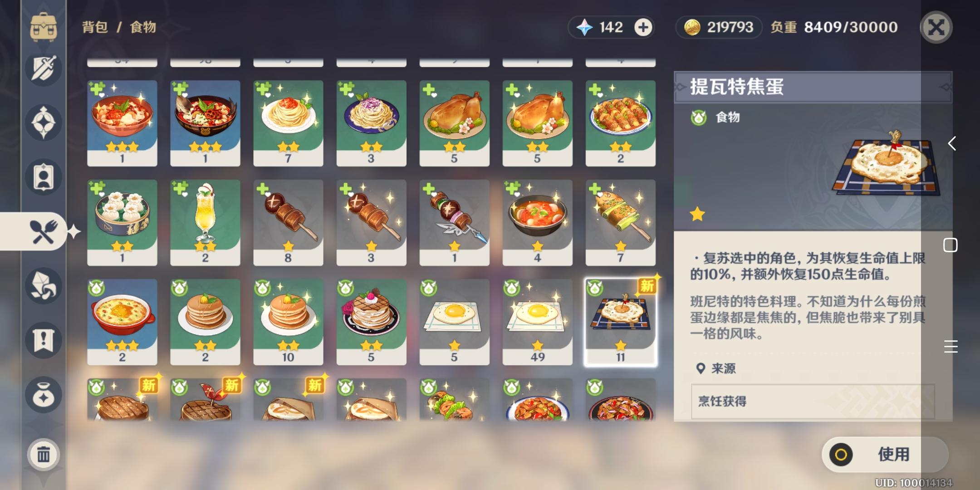Add primogems with the plus button

pos(643,27)
